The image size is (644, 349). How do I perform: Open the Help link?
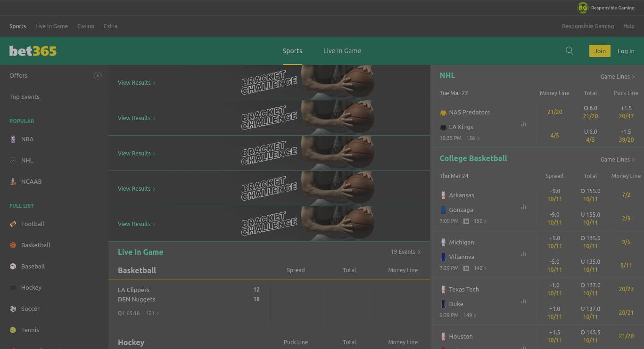pyautogui.click(x=629, y=26)
